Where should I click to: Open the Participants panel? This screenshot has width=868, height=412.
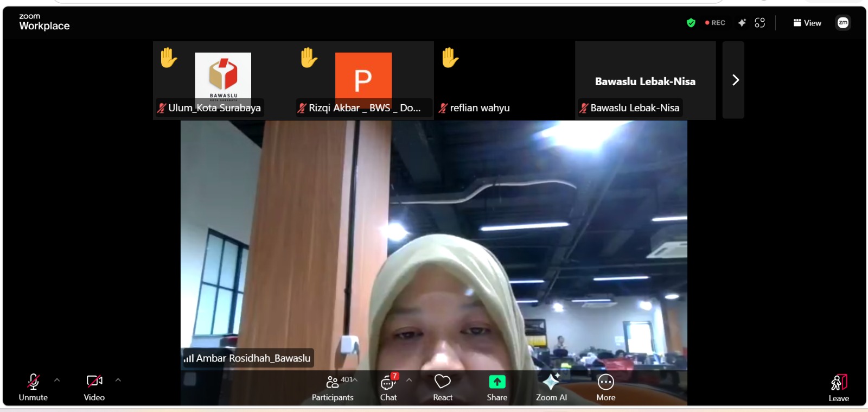pos(333,388)
